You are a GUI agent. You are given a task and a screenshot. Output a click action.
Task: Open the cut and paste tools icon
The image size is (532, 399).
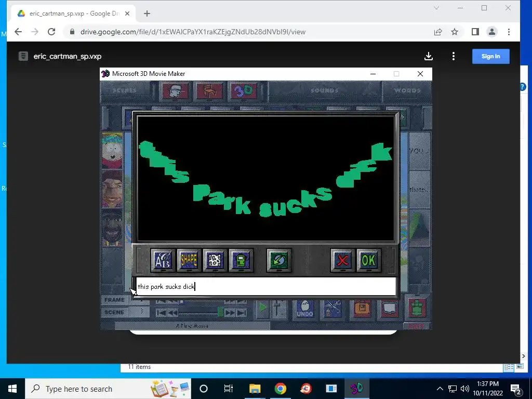click(333, 309)
